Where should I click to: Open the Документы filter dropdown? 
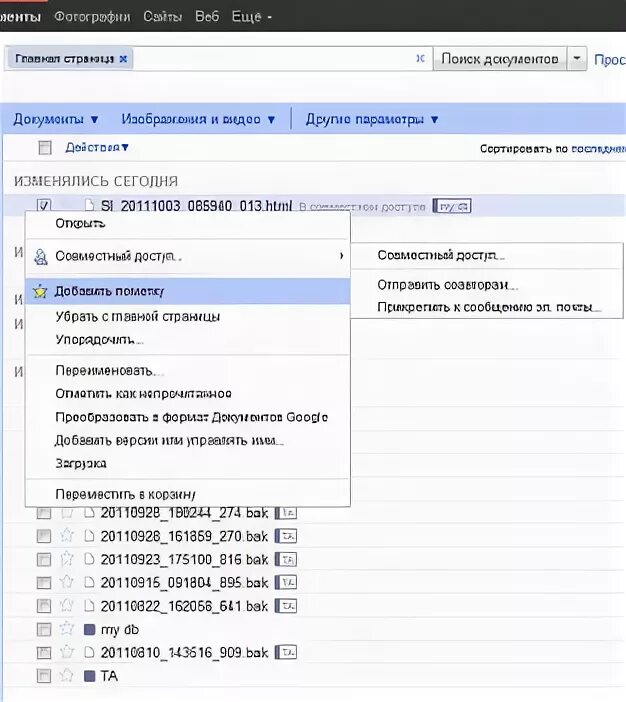56,119
